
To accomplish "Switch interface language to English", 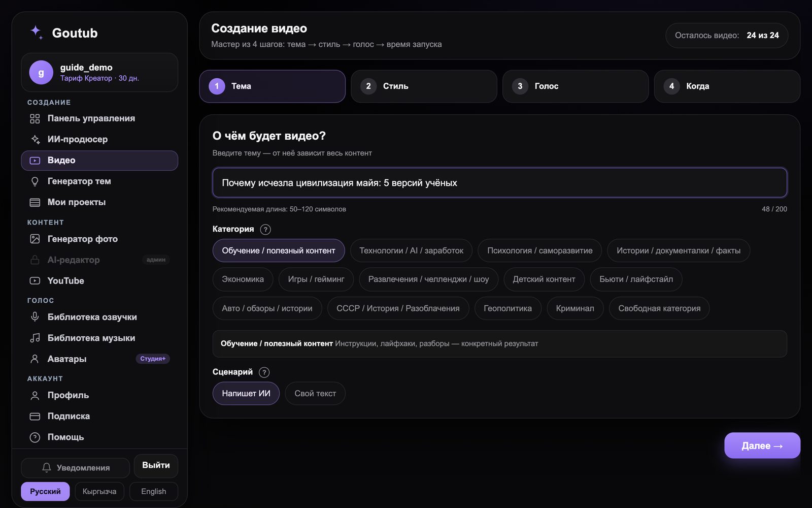I will pyautogui.click(x=154, y=492).
